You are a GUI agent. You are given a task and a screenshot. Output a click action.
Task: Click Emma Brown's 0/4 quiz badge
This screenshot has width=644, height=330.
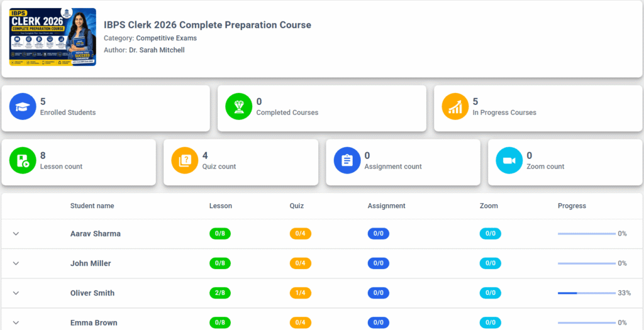click(x=300, y=322)
